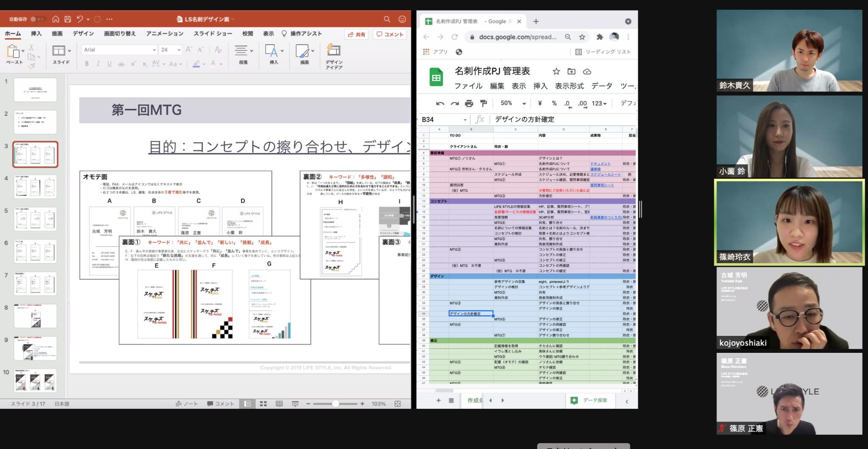Open the データ menu in Sheets

601,86
